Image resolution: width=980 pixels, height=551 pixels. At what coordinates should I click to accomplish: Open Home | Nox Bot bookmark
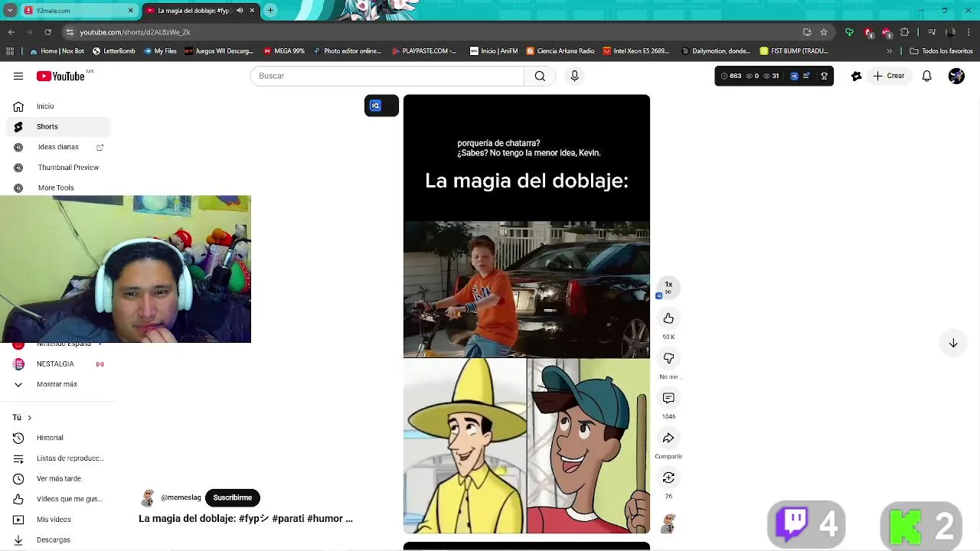coord(57,51)
